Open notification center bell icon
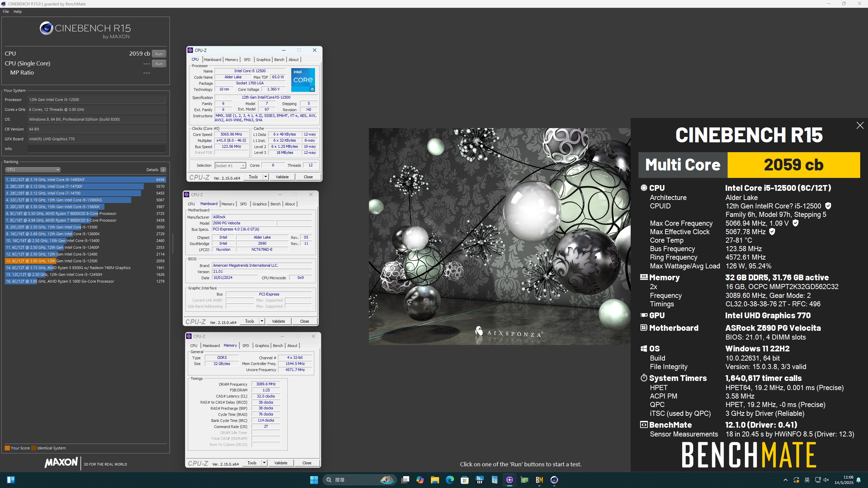 859,480
